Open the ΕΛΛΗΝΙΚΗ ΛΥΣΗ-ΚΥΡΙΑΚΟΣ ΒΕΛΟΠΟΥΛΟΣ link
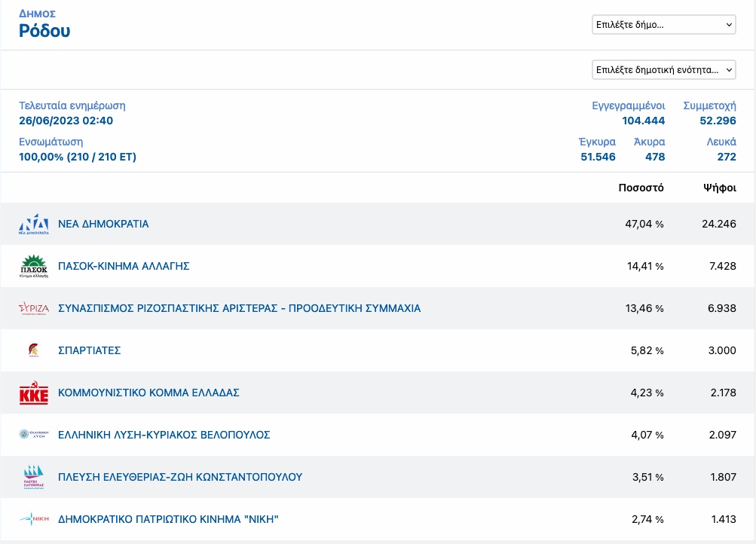The width and height of the screenshot is (756, 544). tap(164, 435)
